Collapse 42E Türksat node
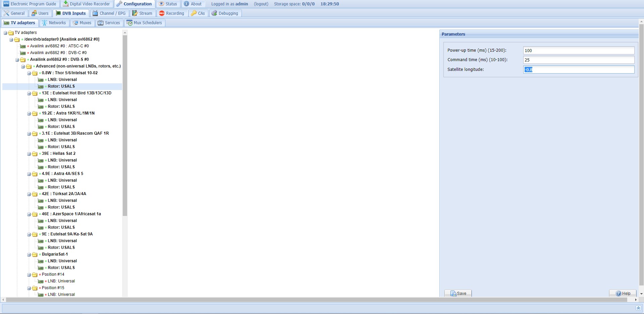This screenshot has width=644, height=314. (x=29, y=194)
